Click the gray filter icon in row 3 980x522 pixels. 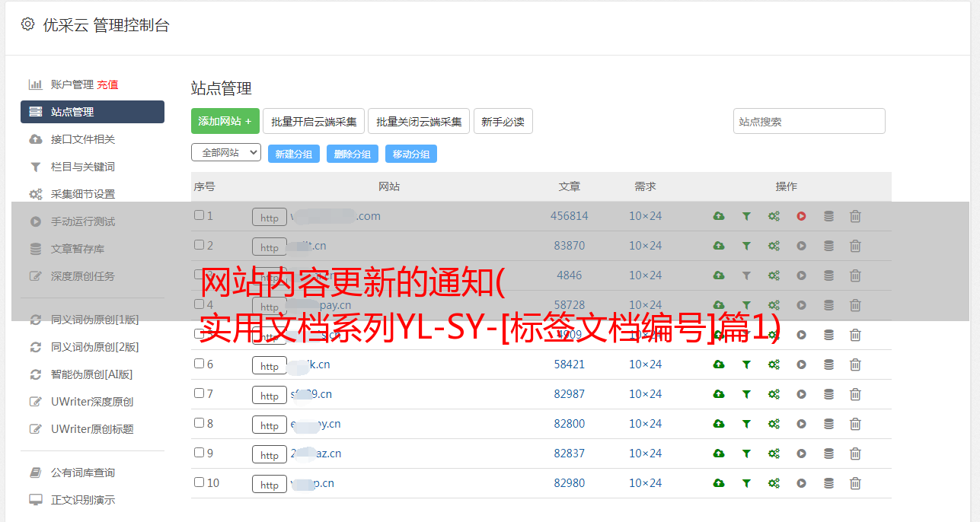pos(746,275)
